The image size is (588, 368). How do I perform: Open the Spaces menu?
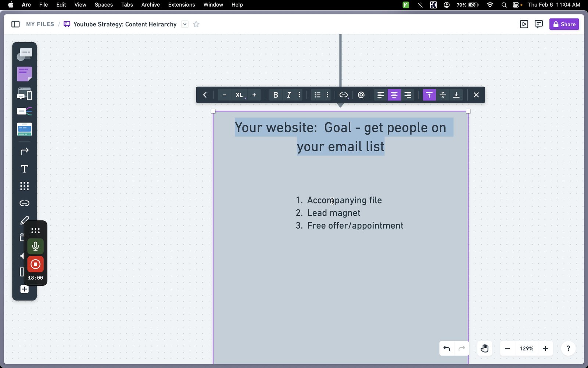pos(104,5)
